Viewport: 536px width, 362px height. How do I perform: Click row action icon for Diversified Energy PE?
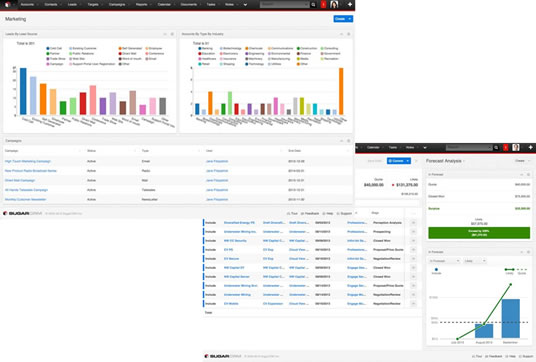(x=413, y=223)
